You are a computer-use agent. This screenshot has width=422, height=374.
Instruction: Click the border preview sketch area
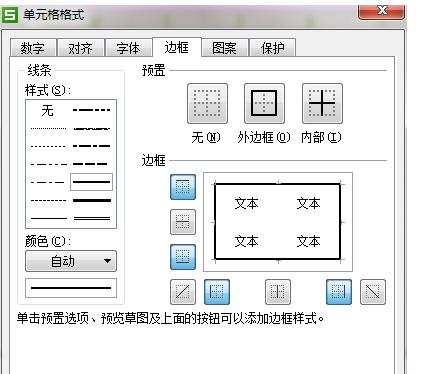coord(278,222)
